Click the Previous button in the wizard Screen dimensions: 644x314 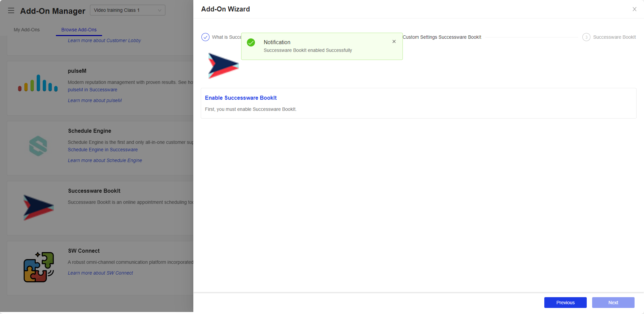tap(565, 303)
